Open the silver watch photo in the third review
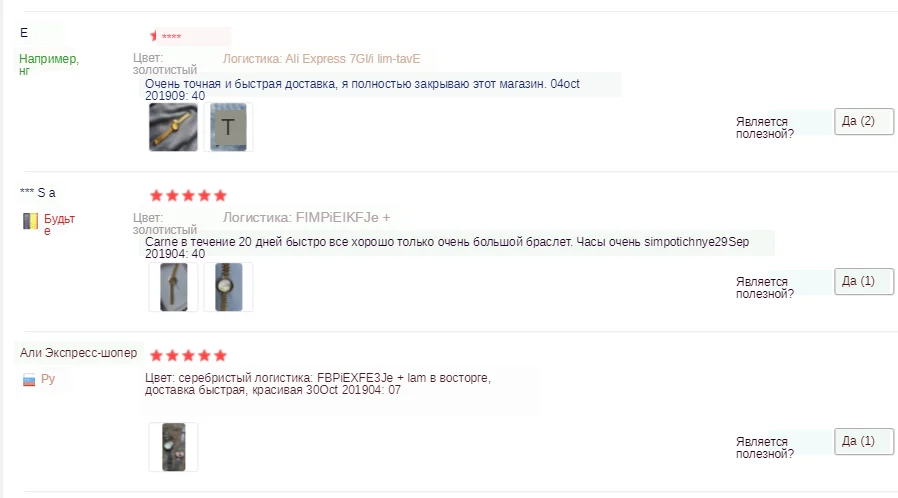The width and height of the screenshot is (898, 498). tap(174, 447)
